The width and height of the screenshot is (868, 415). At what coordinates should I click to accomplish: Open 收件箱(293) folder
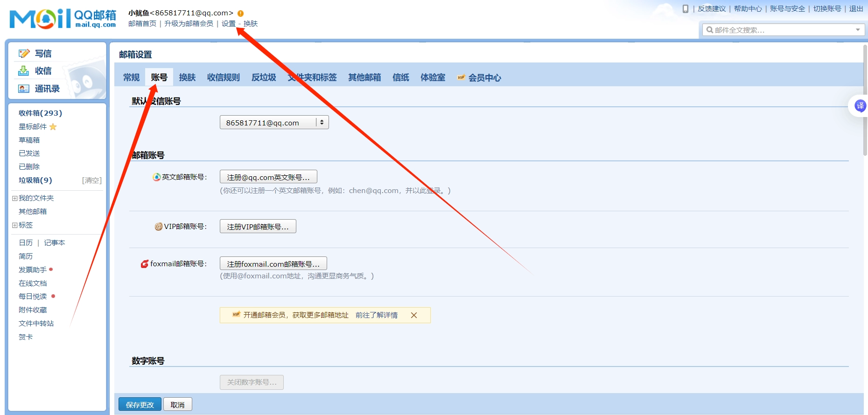point(40,113)
